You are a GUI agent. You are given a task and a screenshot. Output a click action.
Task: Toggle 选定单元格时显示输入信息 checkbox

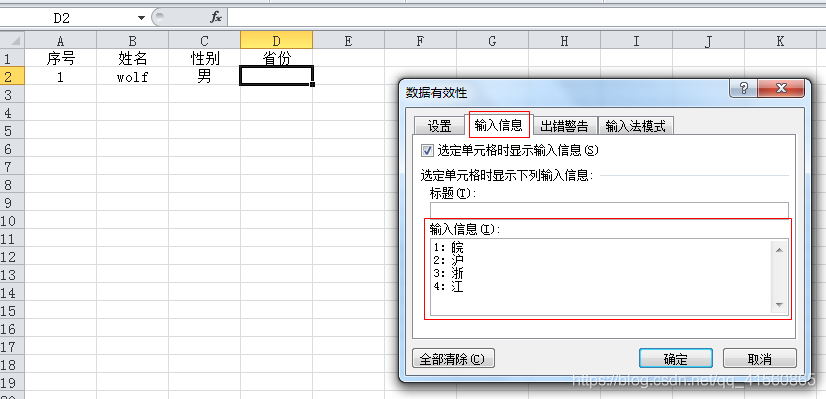(427, 151)
